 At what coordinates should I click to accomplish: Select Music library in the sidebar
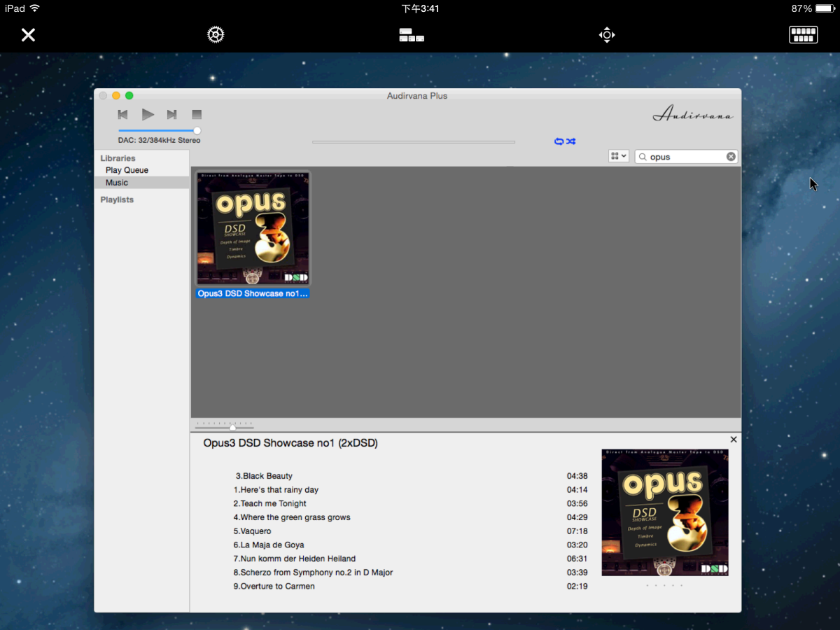pos(117,183)
